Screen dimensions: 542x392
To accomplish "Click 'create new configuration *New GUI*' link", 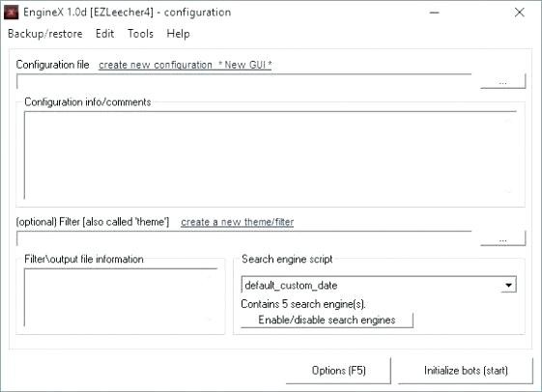I will click(185, 65).
